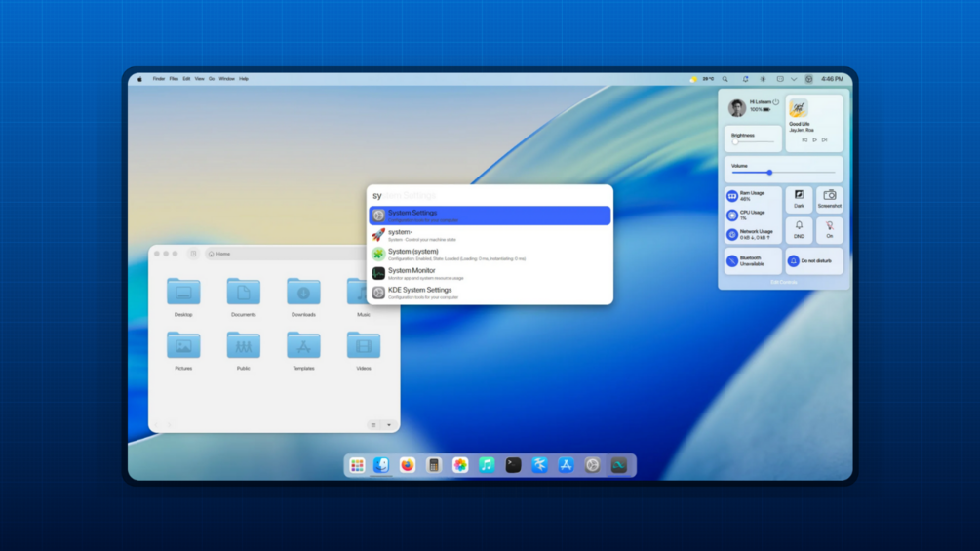The width and height of the screenshot is (980, 551).
Task: Click the search field containing 'sy'
Action: [490, 196]
